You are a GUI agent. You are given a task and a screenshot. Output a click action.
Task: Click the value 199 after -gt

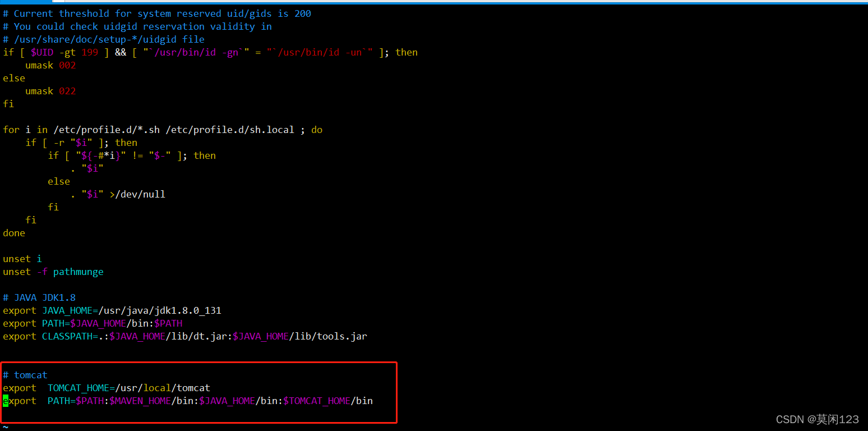coord(90,52)
